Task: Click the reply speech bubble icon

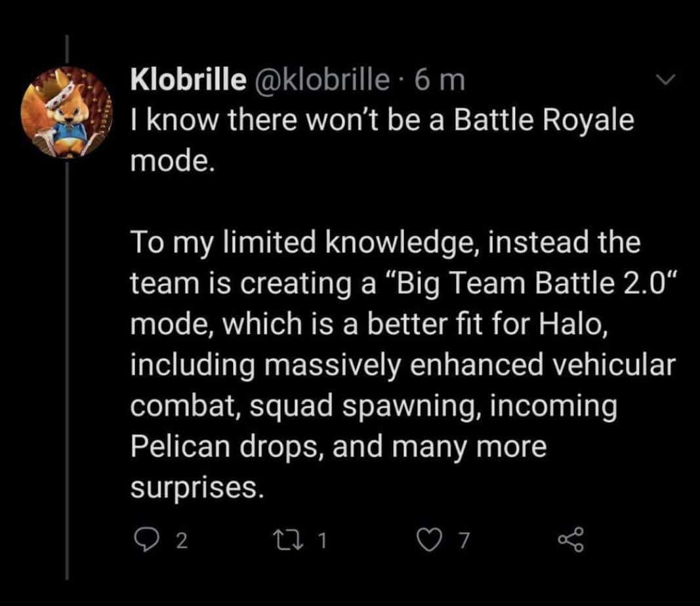Action: coord(144,540)
